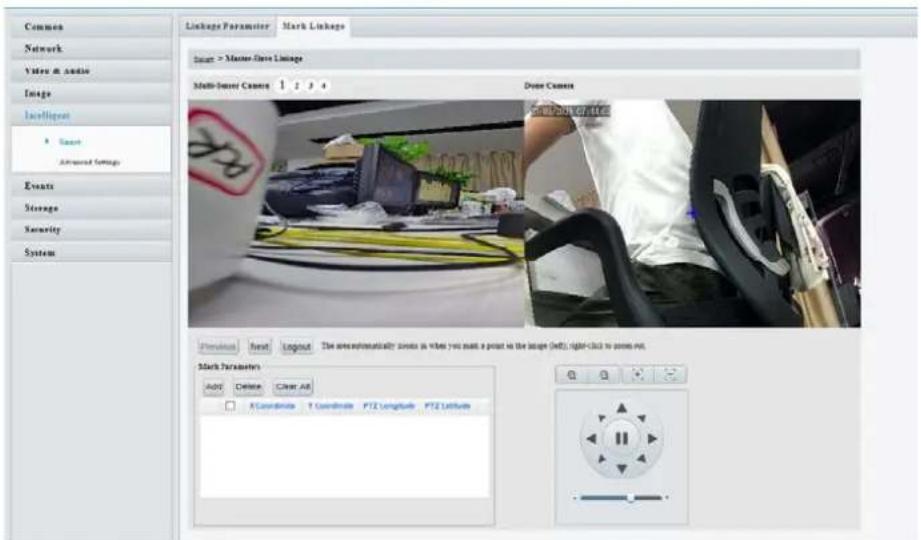Image resolution: width=921 pixels, height=540 pixels.
Task: Click the PTZ zoom-out magnifier icon
Action: click(604, 375)
